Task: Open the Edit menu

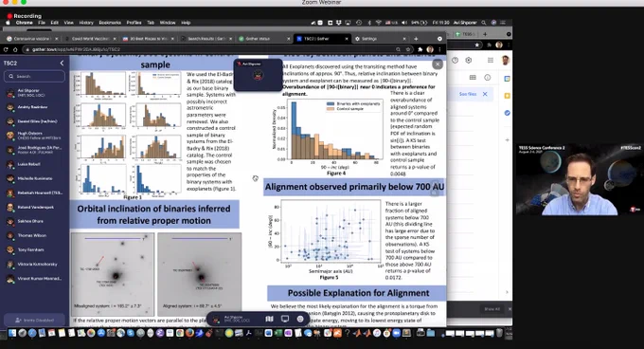Action: tap(54, 23)
